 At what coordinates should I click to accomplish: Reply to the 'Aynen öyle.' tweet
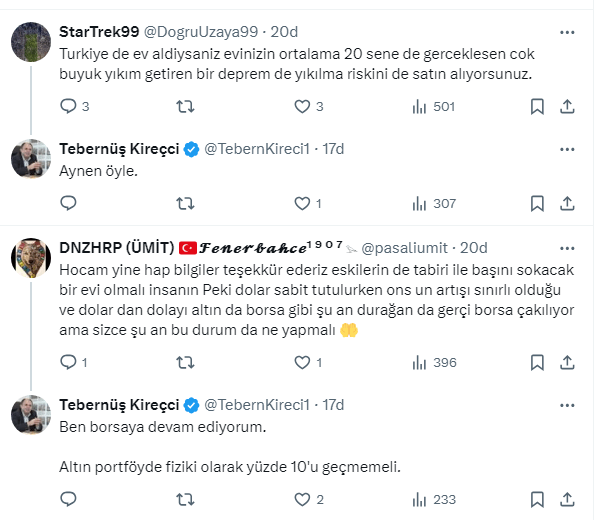[x=69, y=203]
